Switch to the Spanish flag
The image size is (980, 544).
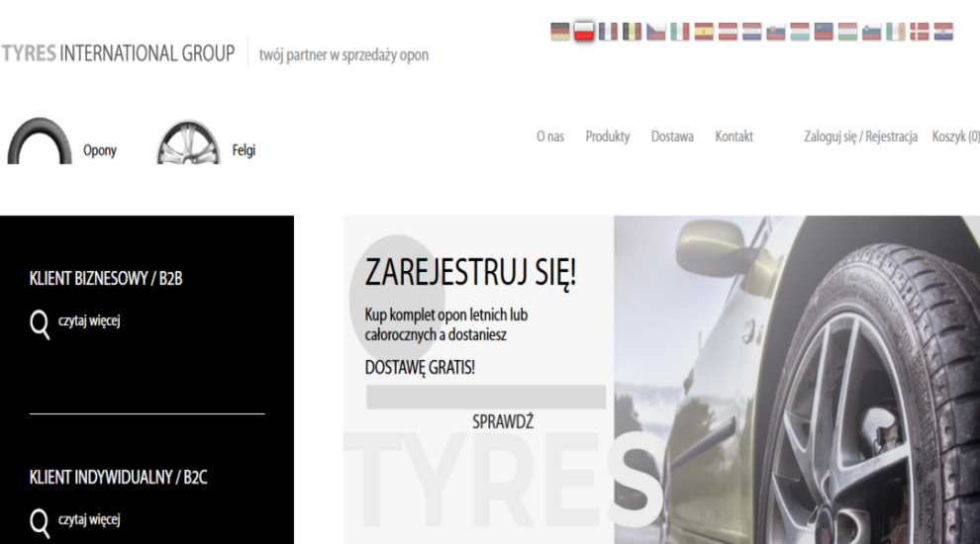[x=704, y=32]
